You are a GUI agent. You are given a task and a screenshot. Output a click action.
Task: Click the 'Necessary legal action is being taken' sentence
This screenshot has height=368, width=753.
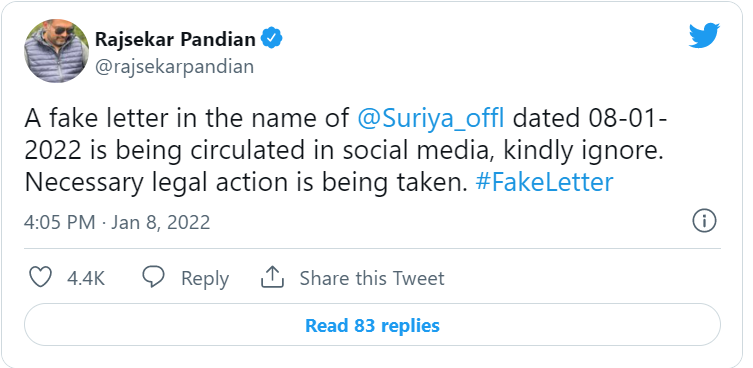[246, 183]
